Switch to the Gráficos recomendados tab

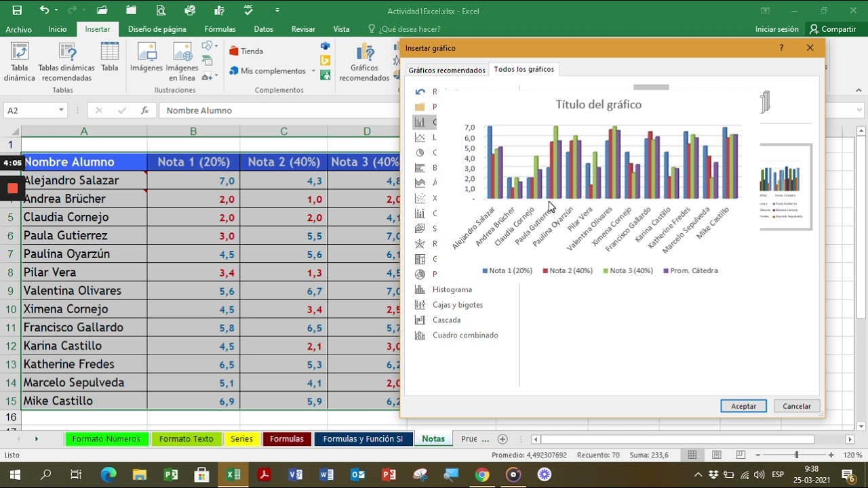(x=447, y=70)
